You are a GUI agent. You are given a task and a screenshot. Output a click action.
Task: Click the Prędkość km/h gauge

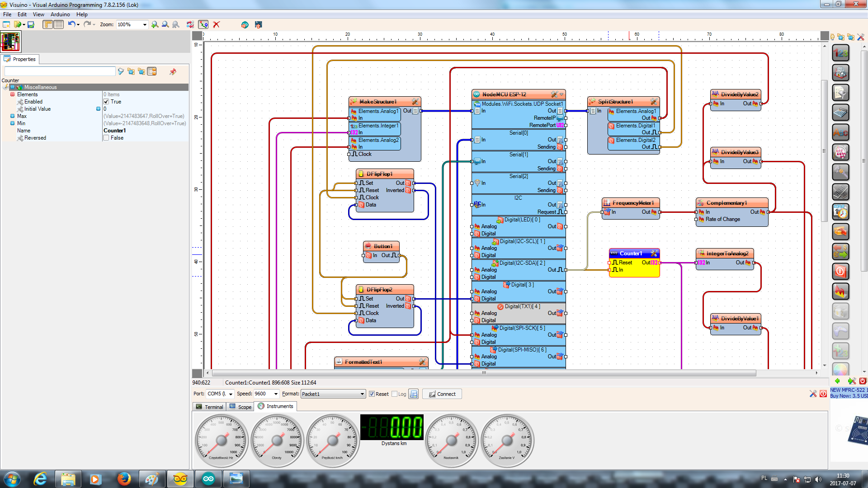333,440
